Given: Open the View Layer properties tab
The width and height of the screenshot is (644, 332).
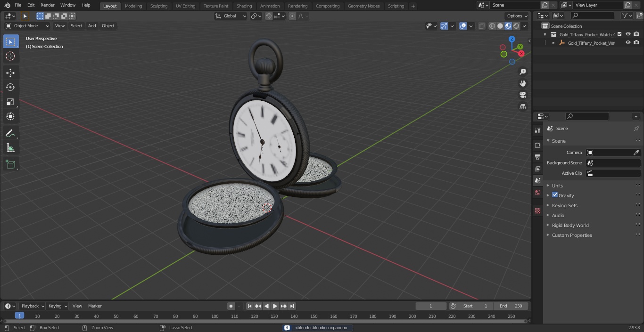Looking at the screenshot, I should [537, 169].
